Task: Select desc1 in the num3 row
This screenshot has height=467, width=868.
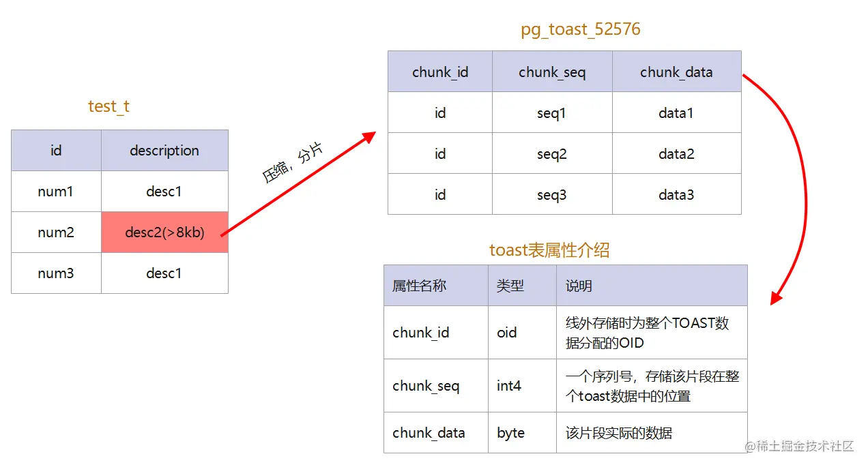Action: [164, 273]
